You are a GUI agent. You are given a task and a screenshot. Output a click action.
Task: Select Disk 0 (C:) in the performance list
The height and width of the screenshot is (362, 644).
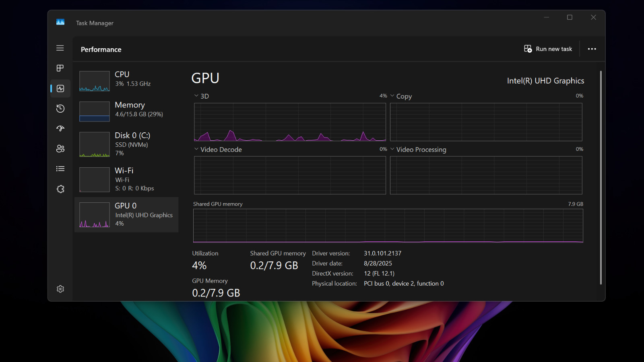[x=126, y=144]
